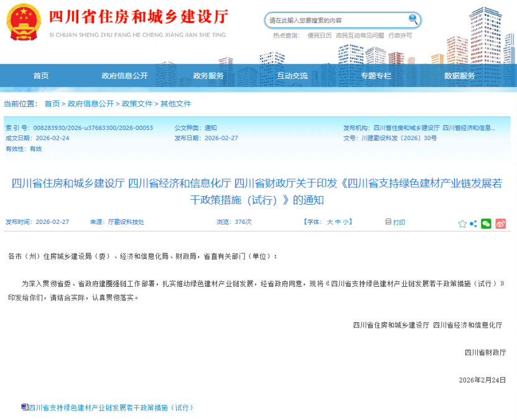Set font size to small (小)
Screen dimensions: 517x420
pos(345,222)
